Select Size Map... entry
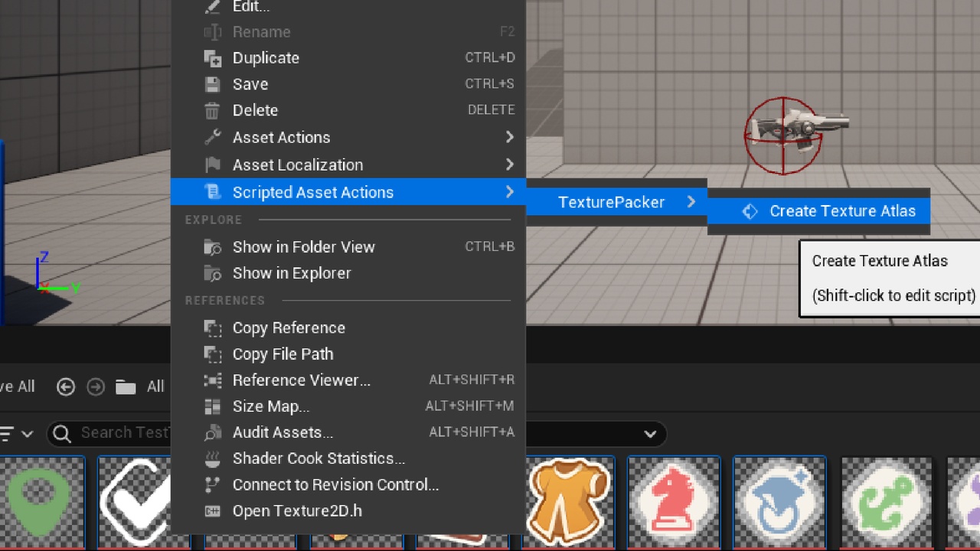Screen dimensions: 980x551 click(348, 406)
